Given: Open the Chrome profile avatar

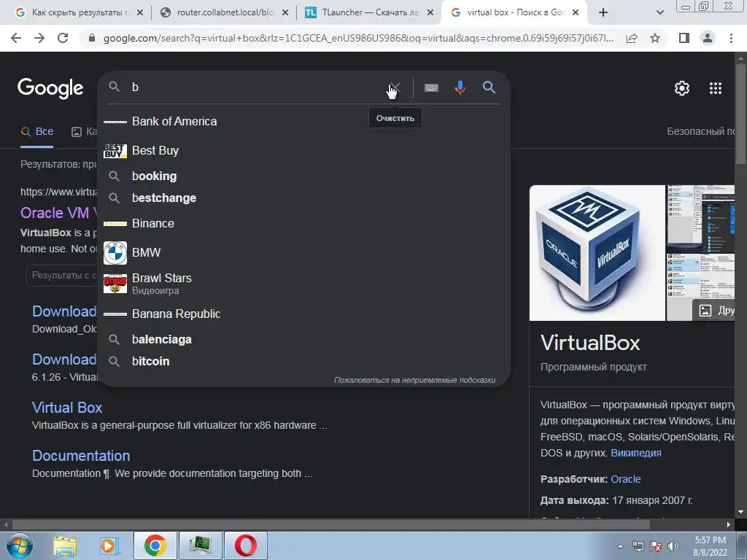Looking at the screenshot, I should pyautogui.click(x=708, y=38).
